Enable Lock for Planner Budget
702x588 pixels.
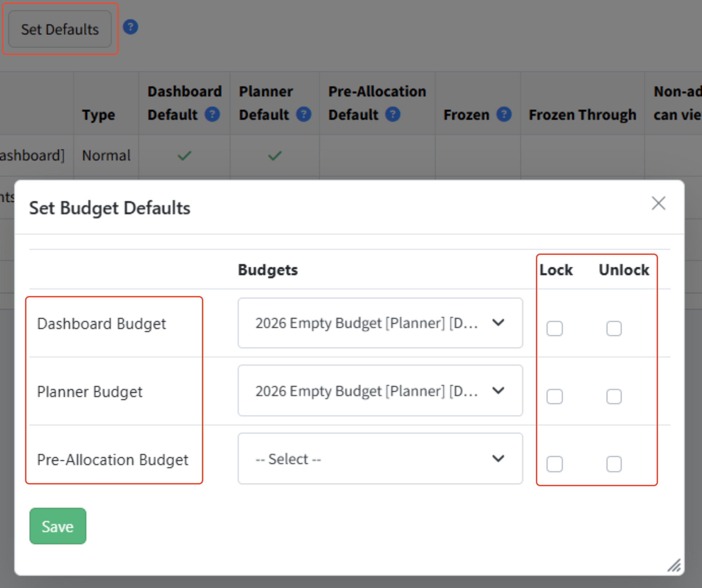click(554, 396)
